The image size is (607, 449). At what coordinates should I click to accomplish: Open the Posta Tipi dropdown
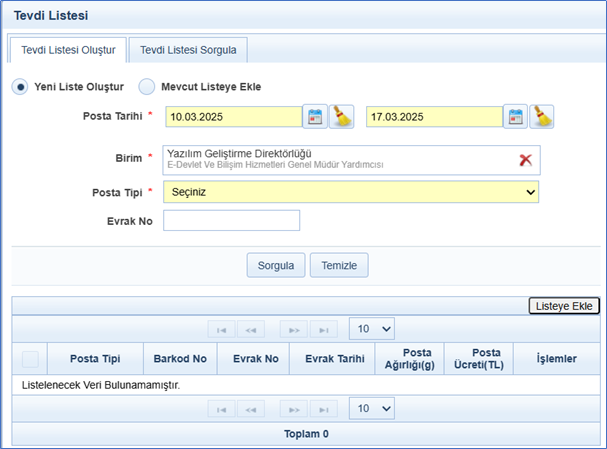[x=351, y=192]
